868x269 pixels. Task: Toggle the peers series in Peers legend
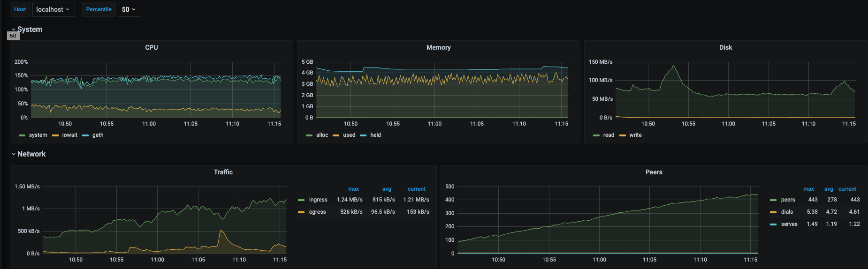(788, 200)
